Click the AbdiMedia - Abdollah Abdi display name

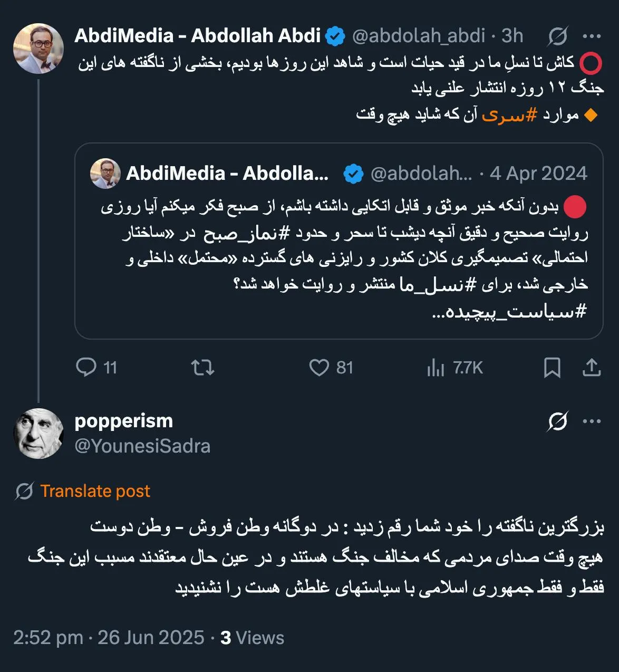click(198, 36)
